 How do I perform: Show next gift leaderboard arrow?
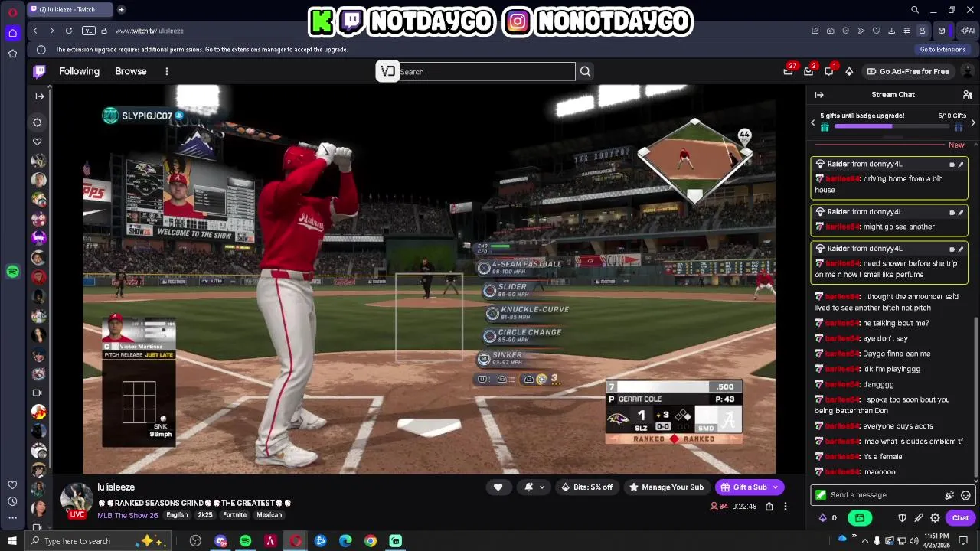[x=973, y=122]
